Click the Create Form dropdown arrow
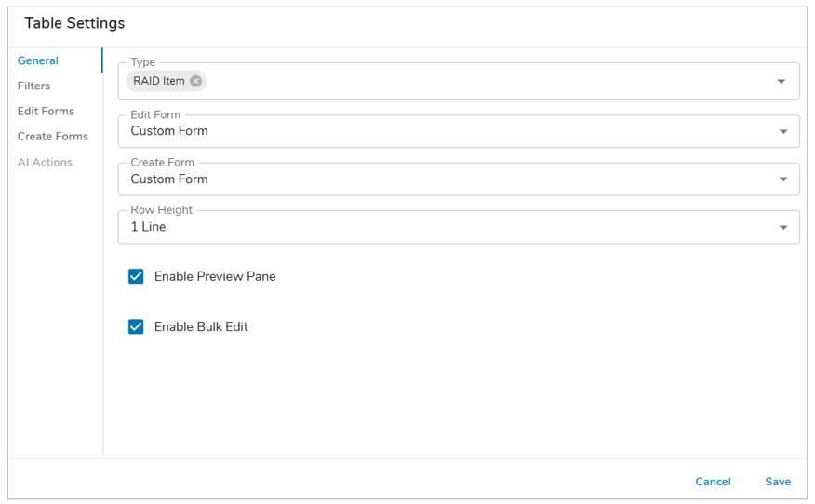Viewport: 815px width, 504px height. [782, 179]
